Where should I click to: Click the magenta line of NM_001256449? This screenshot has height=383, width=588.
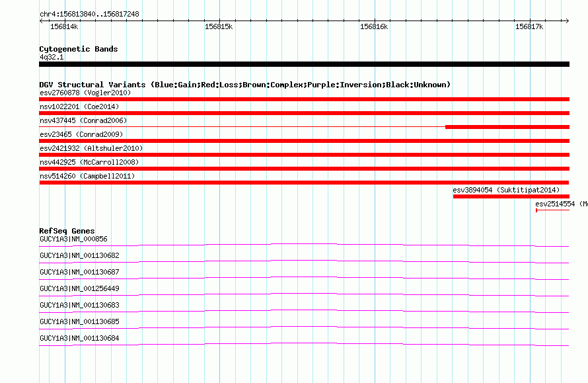point(304,295)
